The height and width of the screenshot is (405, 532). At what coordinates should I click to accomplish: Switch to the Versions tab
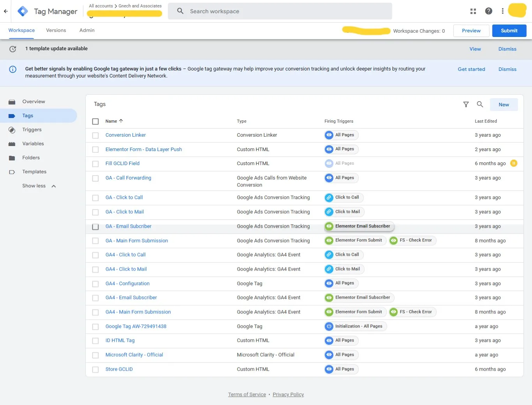point(56,30)
